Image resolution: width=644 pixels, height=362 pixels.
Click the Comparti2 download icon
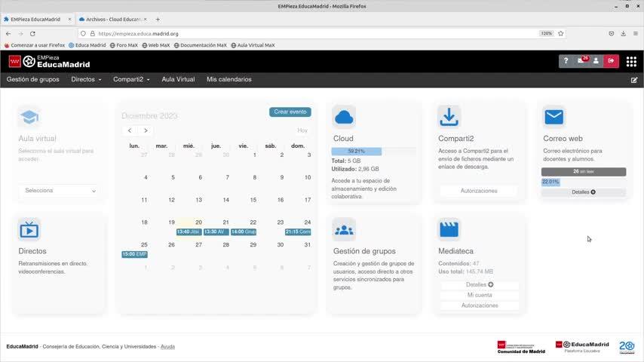coord(449,117)
